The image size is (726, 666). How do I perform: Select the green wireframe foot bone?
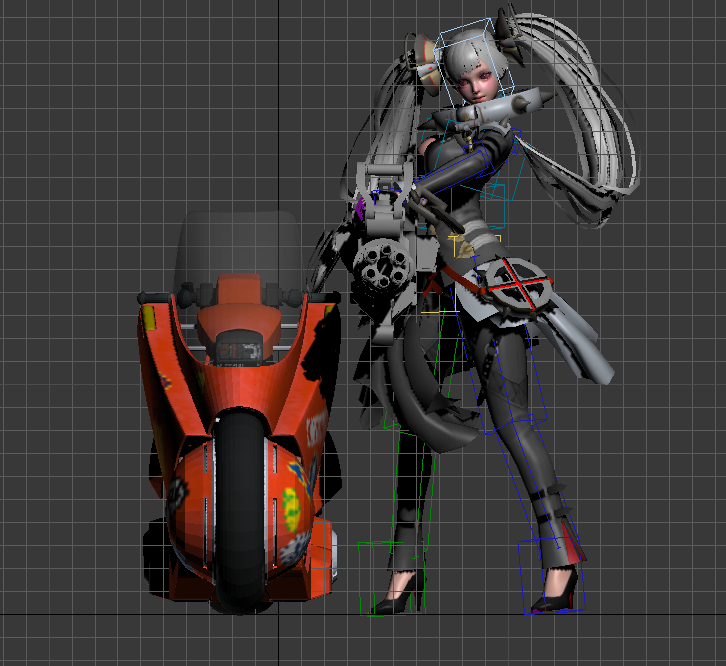tap(380, 577)
